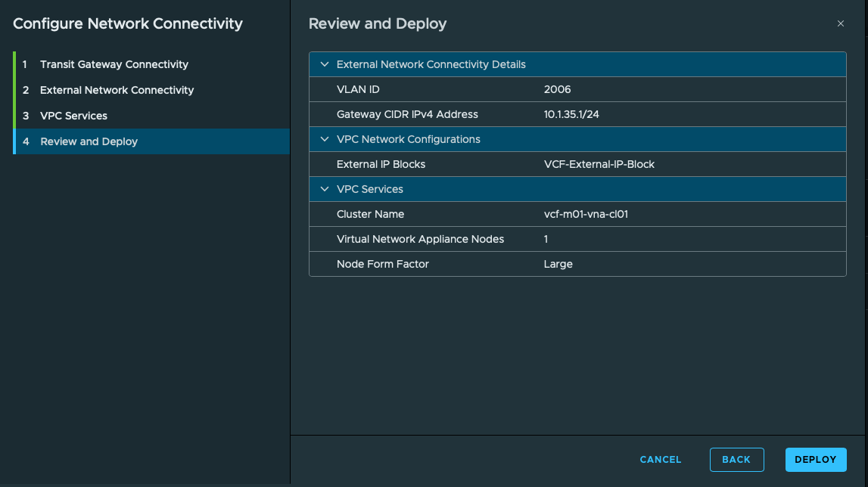The width and height of the screenshot is (868, 487).
Task: Click the CANCEL button
Action: click(661, 459)
